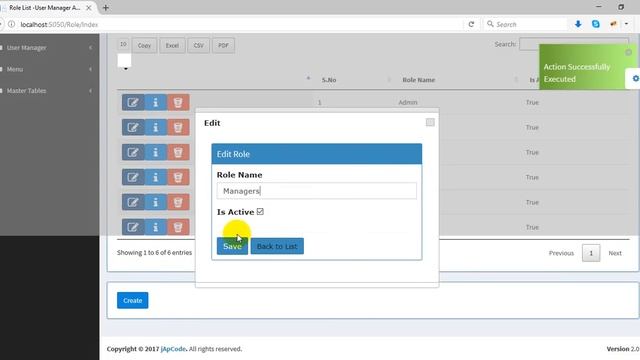Image resolution: width=640 pixels, height=360 pixels.
Task: Close the Role List browser tab
Action: click(89, 8)
